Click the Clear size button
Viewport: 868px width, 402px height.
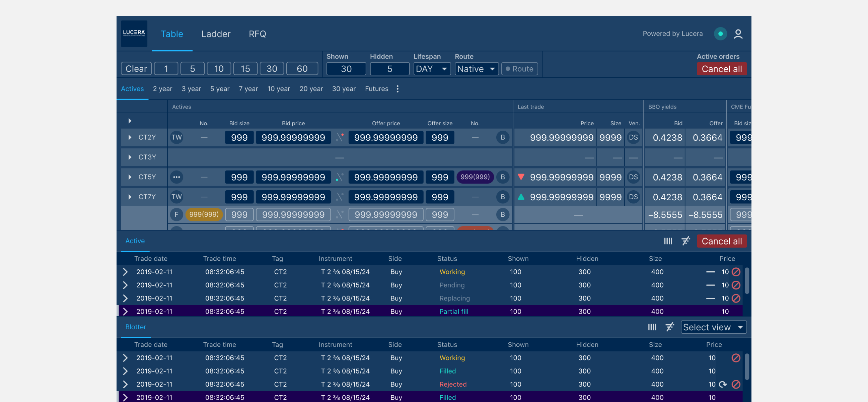[136, 69]
